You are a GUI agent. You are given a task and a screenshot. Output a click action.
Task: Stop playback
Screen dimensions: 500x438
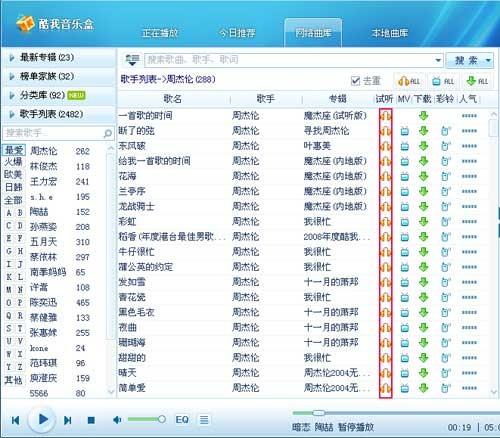click(x=91, y=420)
